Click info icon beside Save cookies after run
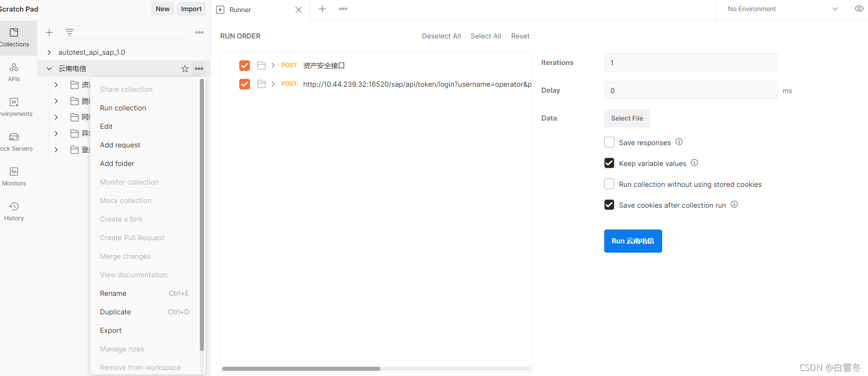868x376 pixels. tap(734, 204)
